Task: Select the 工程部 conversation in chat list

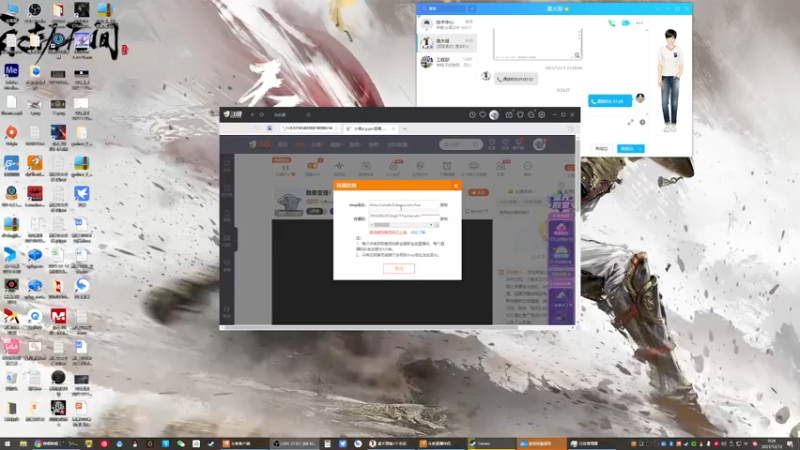Action: (447, 62)
